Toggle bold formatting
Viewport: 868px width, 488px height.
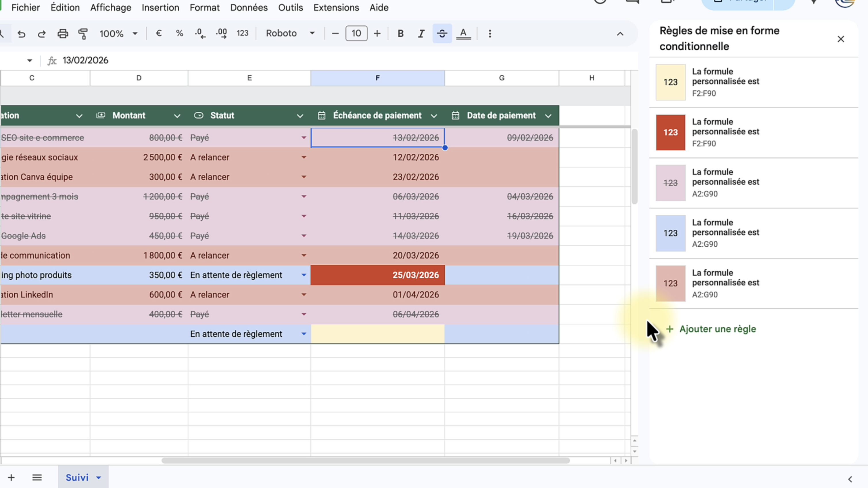[x=400, y=34]
